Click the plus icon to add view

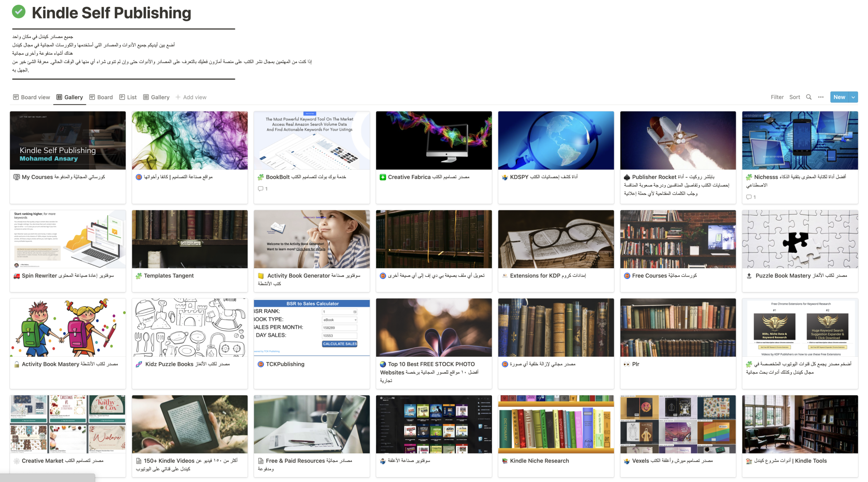click(x=178, y=97)
